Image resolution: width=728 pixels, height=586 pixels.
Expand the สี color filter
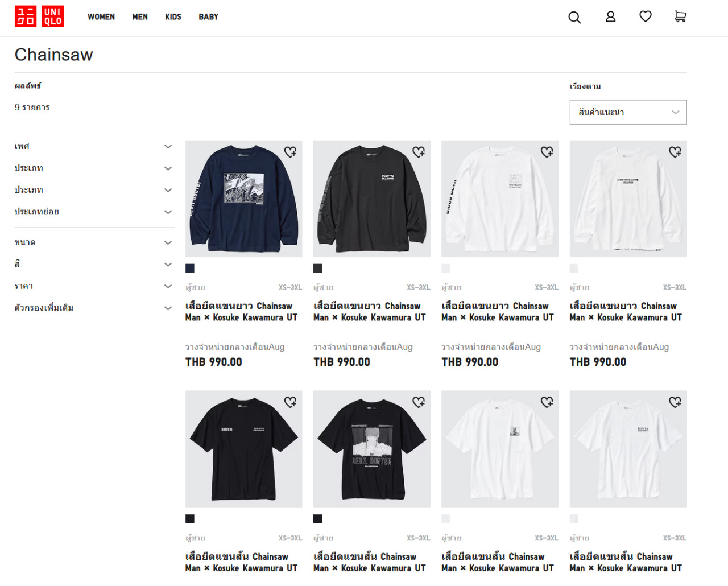[x=94, y=264]
